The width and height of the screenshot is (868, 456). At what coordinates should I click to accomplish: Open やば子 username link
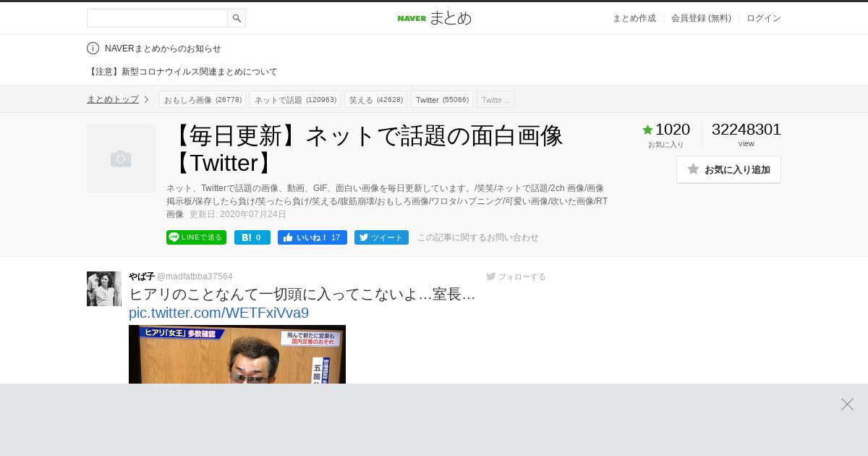click(141, 276)
